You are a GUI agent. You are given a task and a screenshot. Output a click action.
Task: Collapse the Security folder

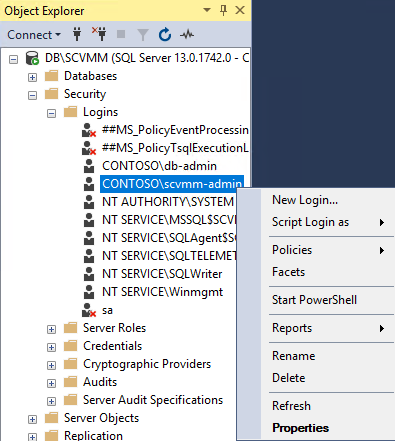click(32, 96)
